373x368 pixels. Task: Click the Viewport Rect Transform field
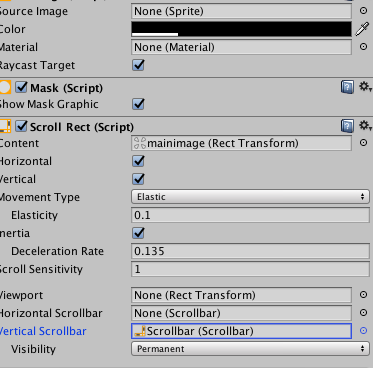(x=241, y=295)
